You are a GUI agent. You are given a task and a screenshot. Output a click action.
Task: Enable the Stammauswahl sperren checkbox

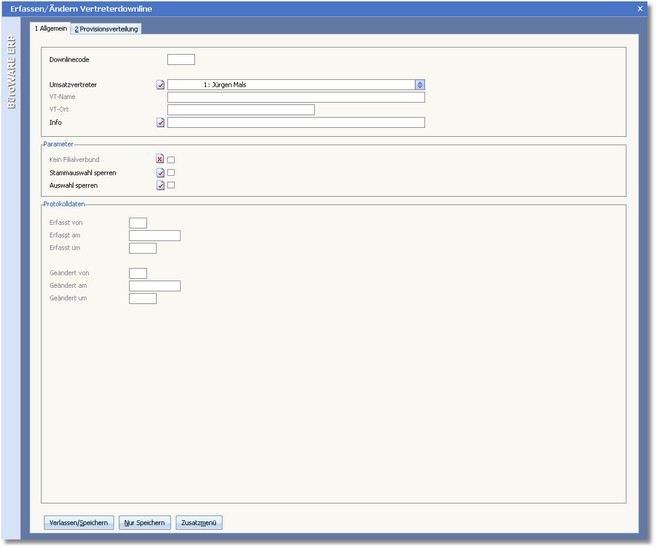(172, 173)
